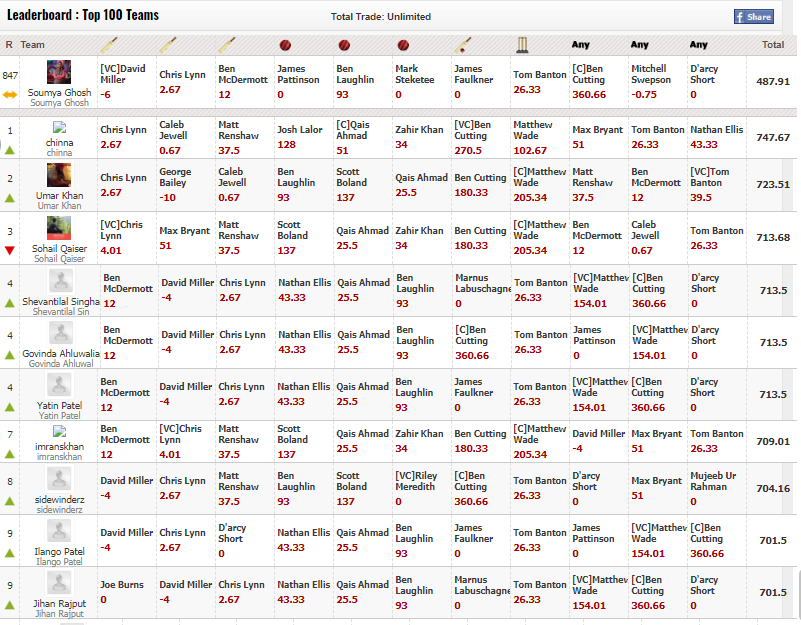Open Sohail Qaiser's avatar image

point(59,228)
